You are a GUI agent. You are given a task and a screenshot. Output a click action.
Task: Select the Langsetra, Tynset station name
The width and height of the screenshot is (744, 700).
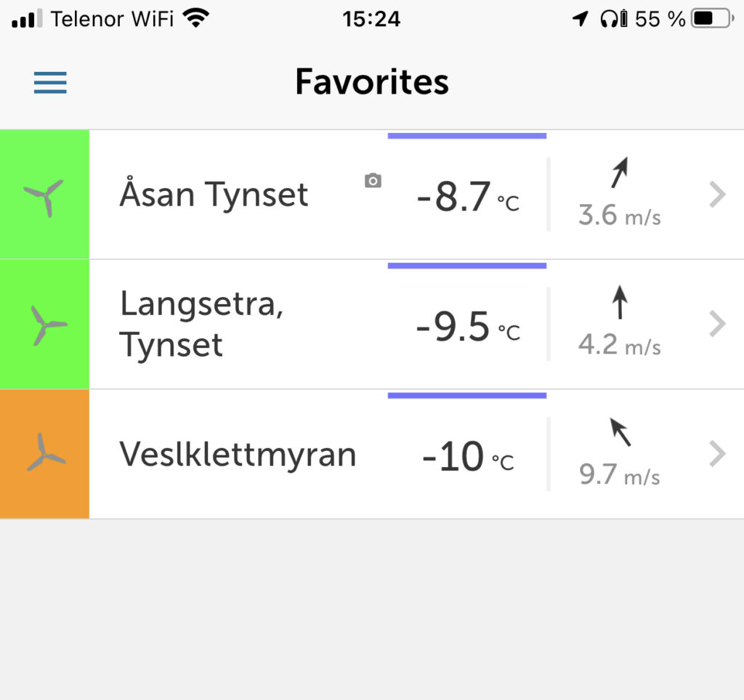point(202,324)
